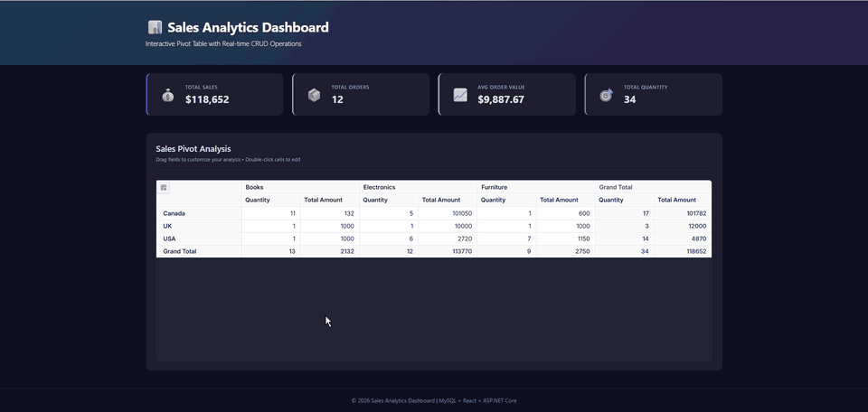Click the Quantity subheader under Books
868x412 pixels.
(x=270, y=200)
